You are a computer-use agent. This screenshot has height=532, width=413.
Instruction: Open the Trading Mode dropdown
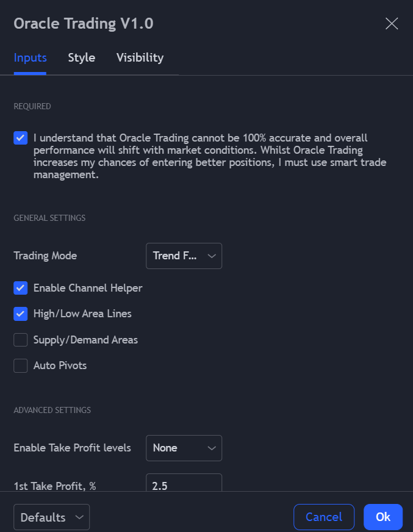pyautogui.click(x=184, y=256)
